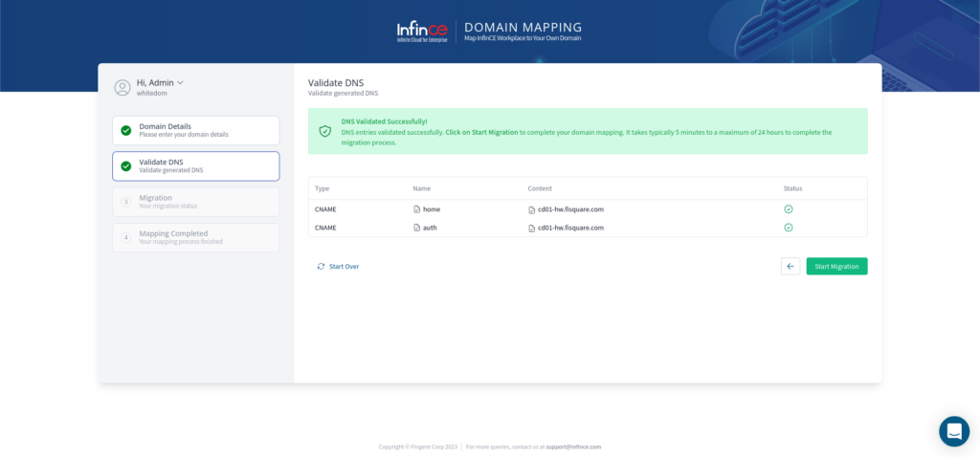Open the chat support bubble icon
The height and width of the screenshot is (457, 980).
[x=954, y=431]
